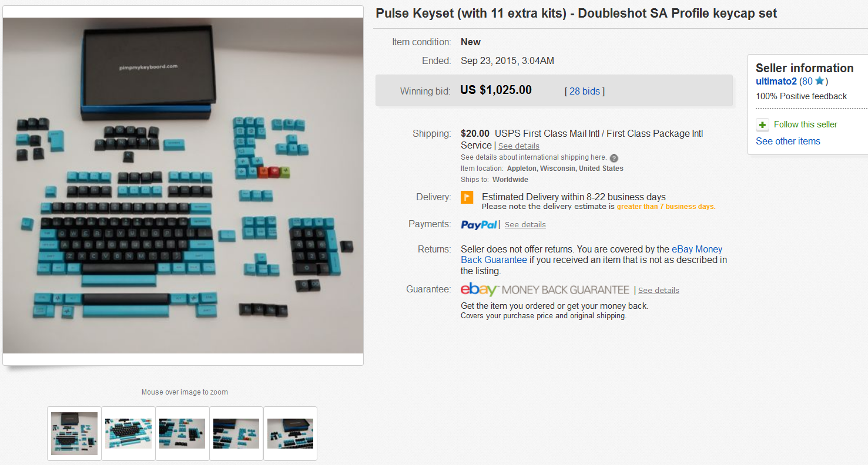
Task: Select the second thumbnail showing keyboard close-up
Action: 128,433
